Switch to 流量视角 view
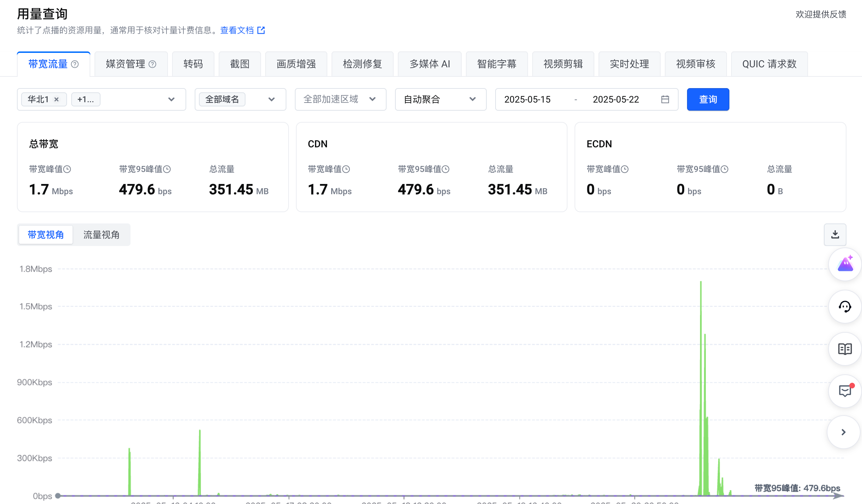Viewport: 862px width, 504px height. coord(101,235)
